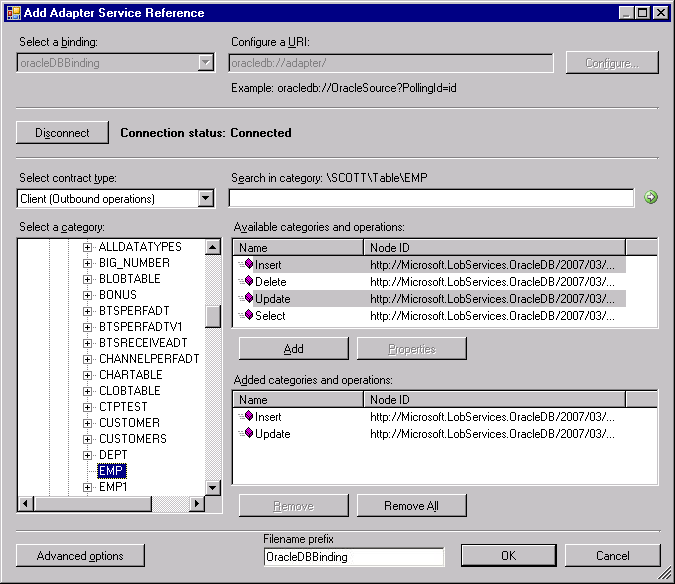Open Advanced options

coord(80,556)
